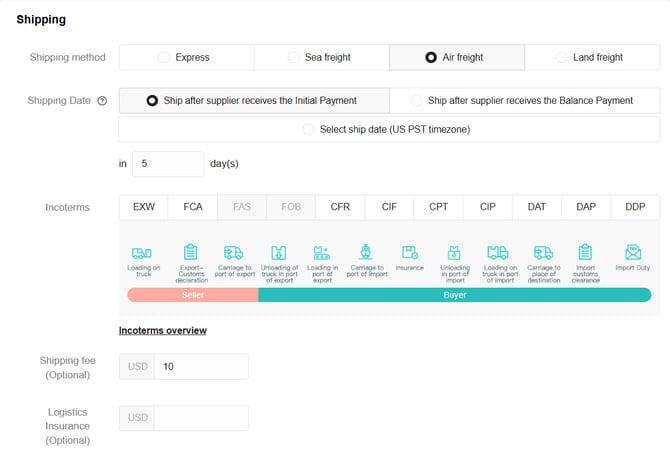Click the Import Duty icon
The width and height of the screenshot is (670, 451).
point(632,252)
